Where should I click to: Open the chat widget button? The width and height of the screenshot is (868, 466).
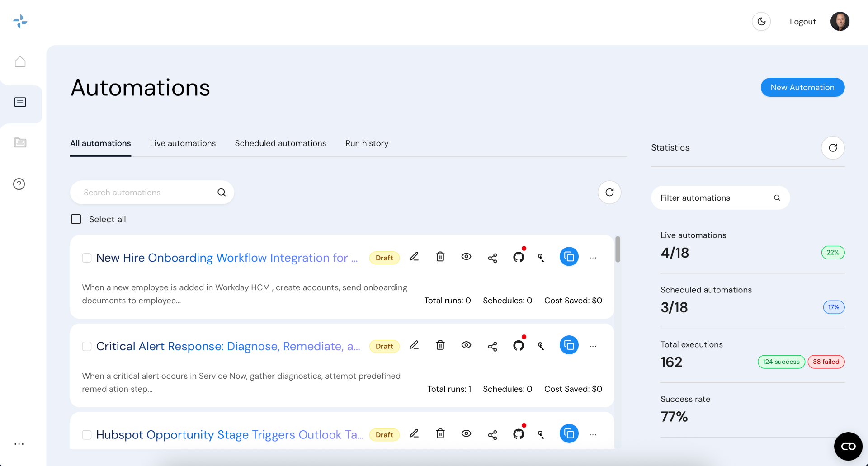[x=848, y=446]
